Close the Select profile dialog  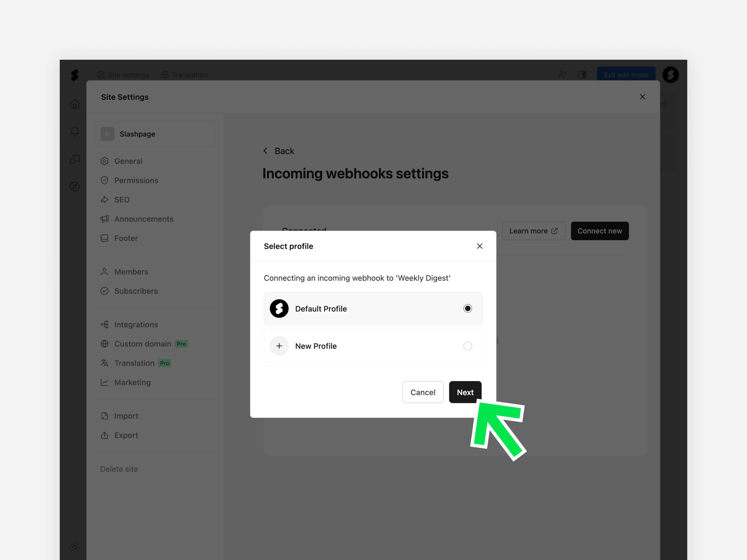click(480, 246)
